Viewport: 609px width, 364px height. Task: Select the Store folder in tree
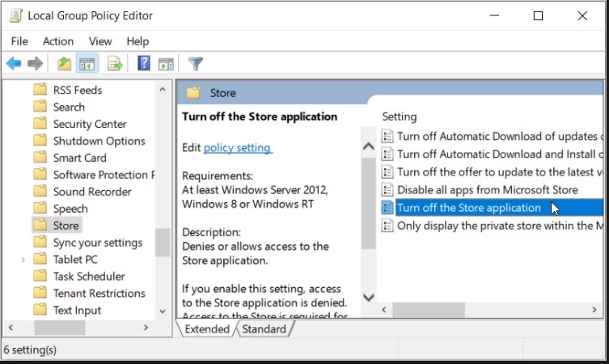point(66,226)
